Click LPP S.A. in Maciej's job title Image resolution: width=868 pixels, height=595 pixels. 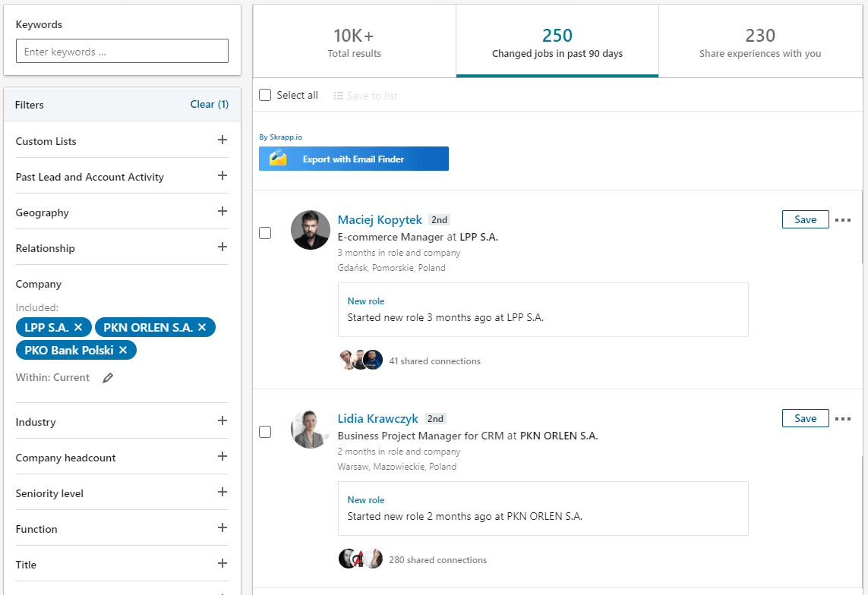point(479,237)
